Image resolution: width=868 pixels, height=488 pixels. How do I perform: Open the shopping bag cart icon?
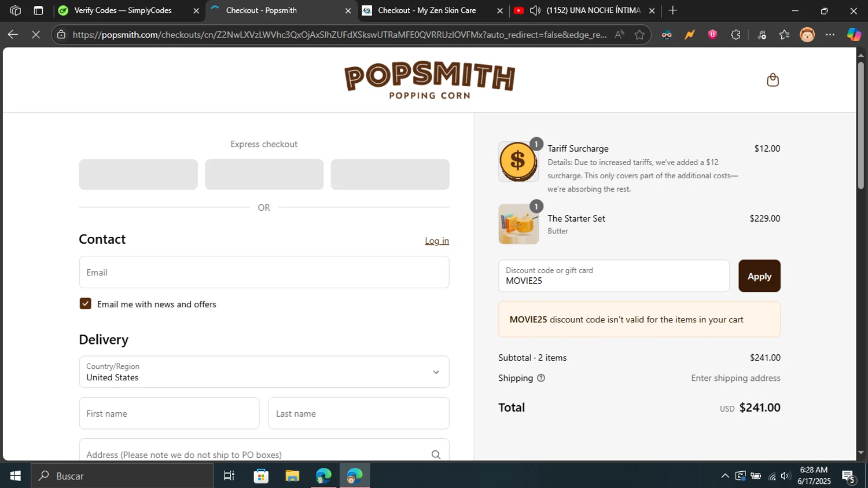(x=773, y=80)
